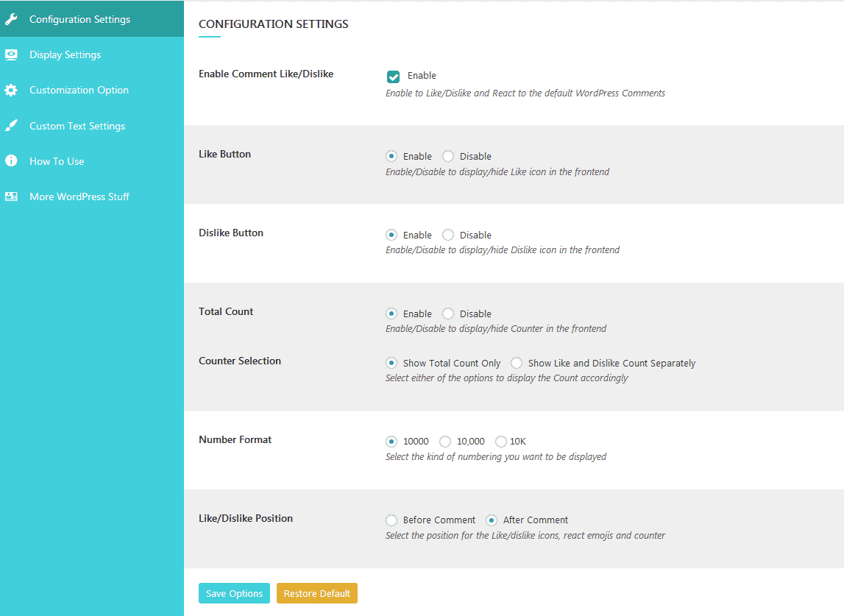
Task: Select Enable for Like Button
Action: (x=391, y=156)
